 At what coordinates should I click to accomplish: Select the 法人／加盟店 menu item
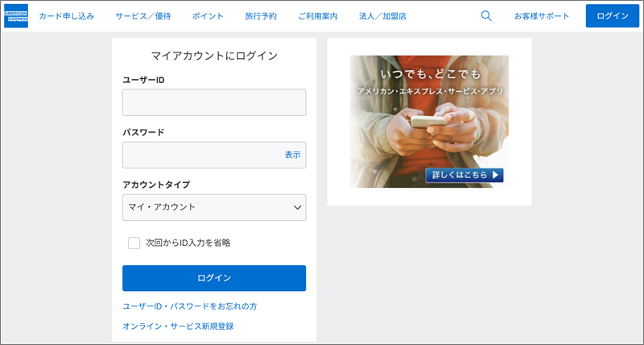(x=382, y=16)
